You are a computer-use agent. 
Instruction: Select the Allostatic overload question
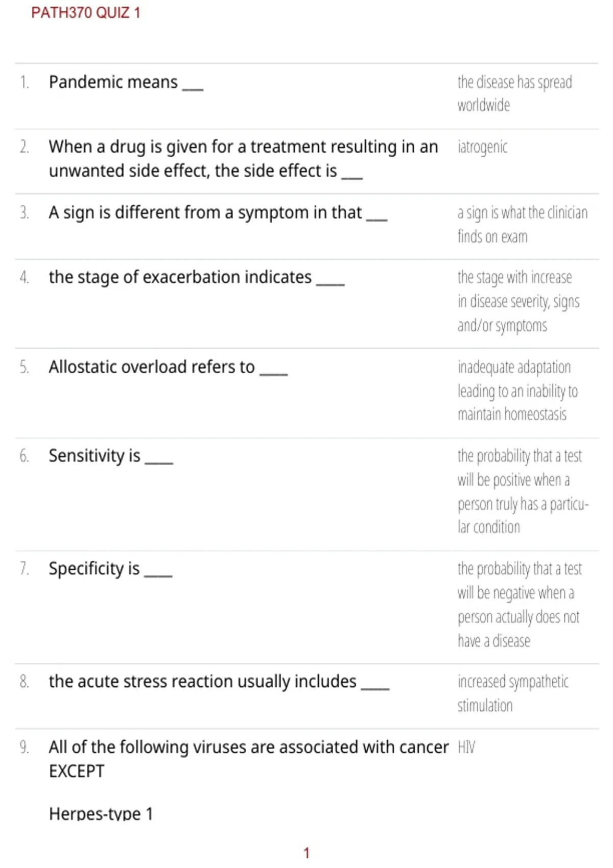point(168,367)
